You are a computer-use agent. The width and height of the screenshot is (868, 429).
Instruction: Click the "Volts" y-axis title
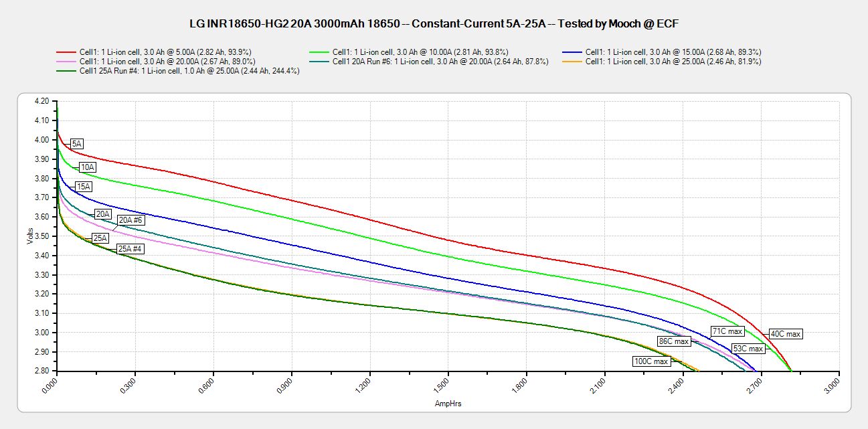30,236
